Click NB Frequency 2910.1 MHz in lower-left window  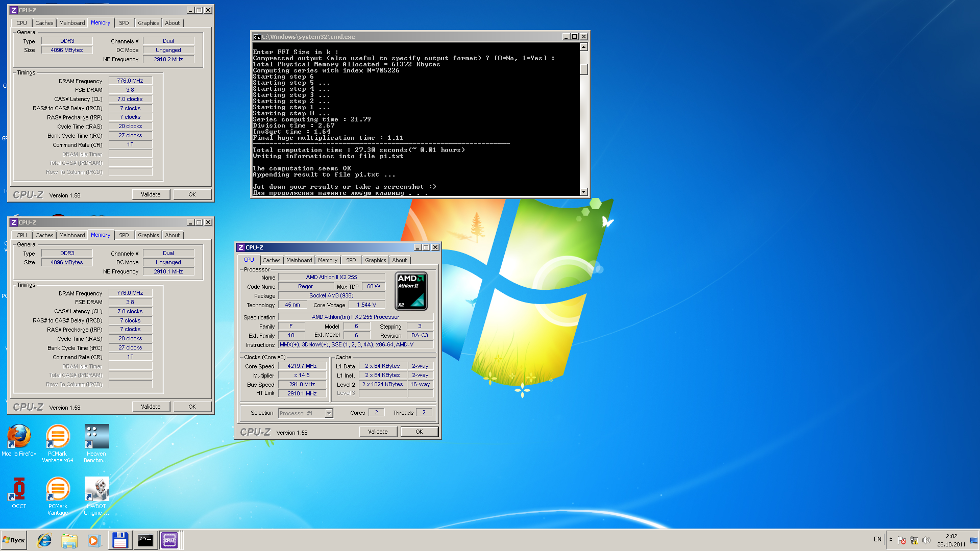tap(168, 272)
